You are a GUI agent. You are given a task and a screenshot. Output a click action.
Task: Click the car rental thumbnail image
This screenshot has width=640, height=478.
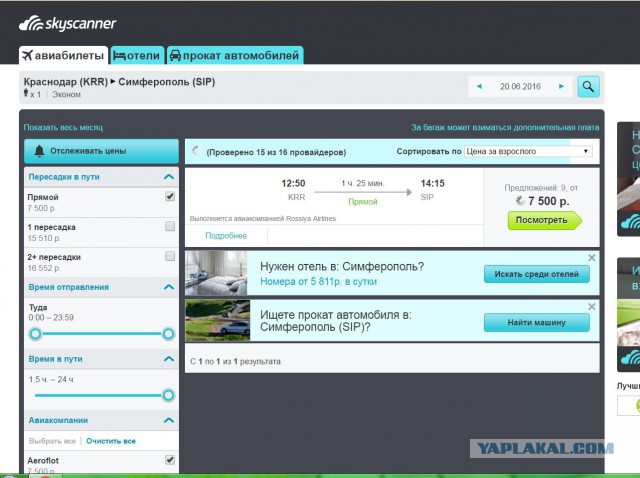(x=218, y=321)
